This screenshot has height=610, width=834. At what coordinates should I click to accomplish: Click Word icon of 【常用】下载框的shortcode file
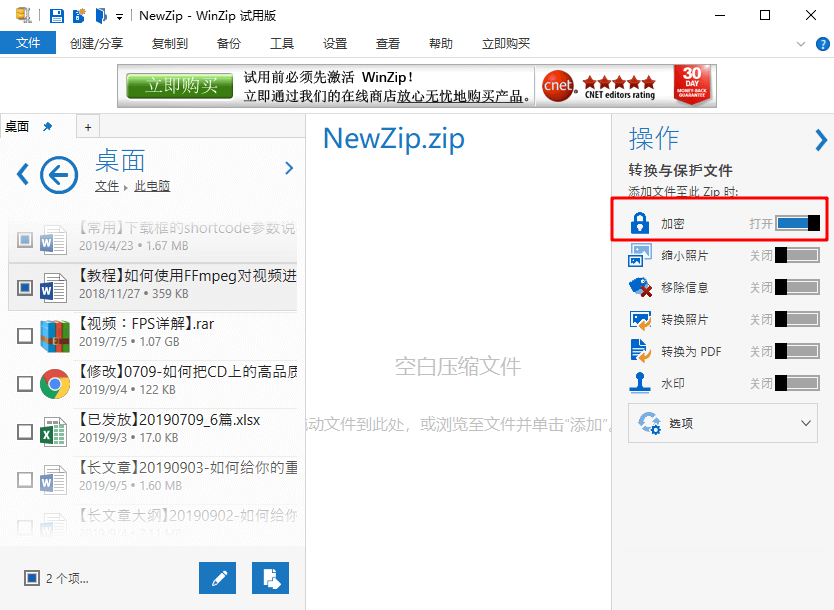pos(54,240)
